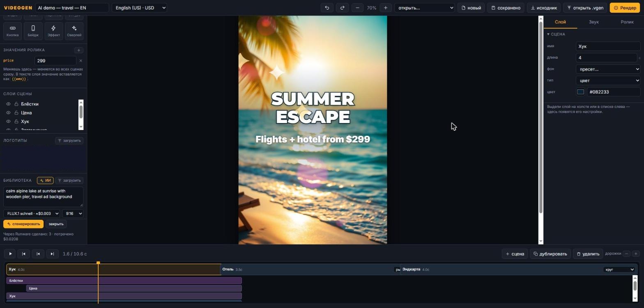
Task: Reduce the number of timeline tracks (дорожки)
Action: 627,254
